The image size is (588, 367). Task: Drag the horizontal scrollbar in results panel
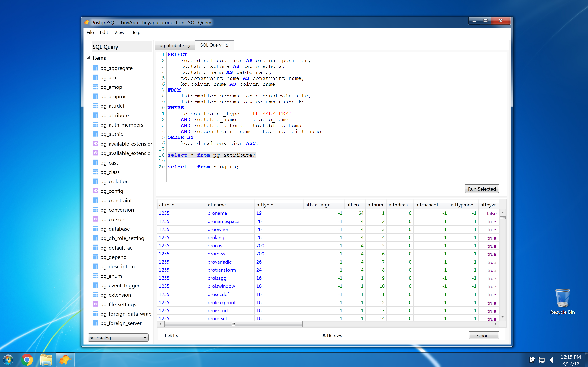[230, 323]
